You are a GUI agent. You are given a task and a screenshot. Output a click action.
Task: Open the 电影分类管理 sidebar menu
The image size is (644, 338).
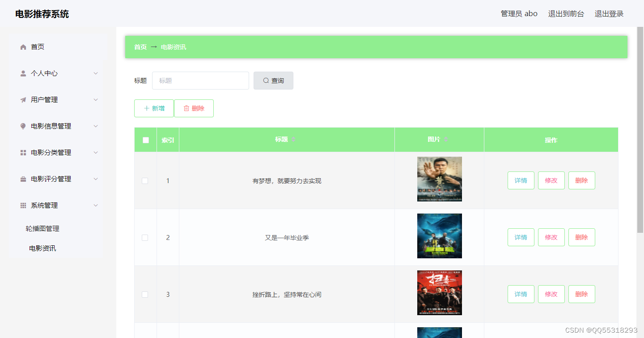tap(58, 153)
